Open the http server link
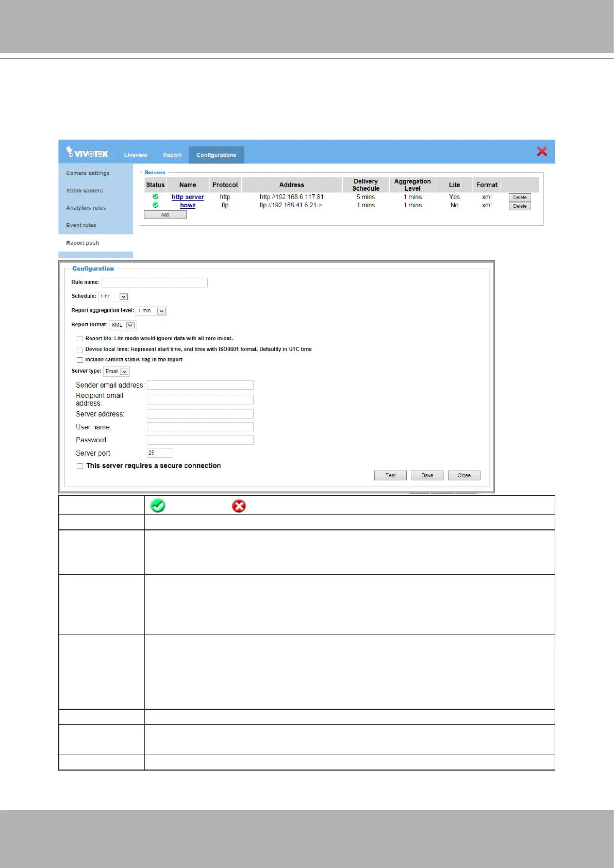Screen dimensions: 614x868 [188, 197]
